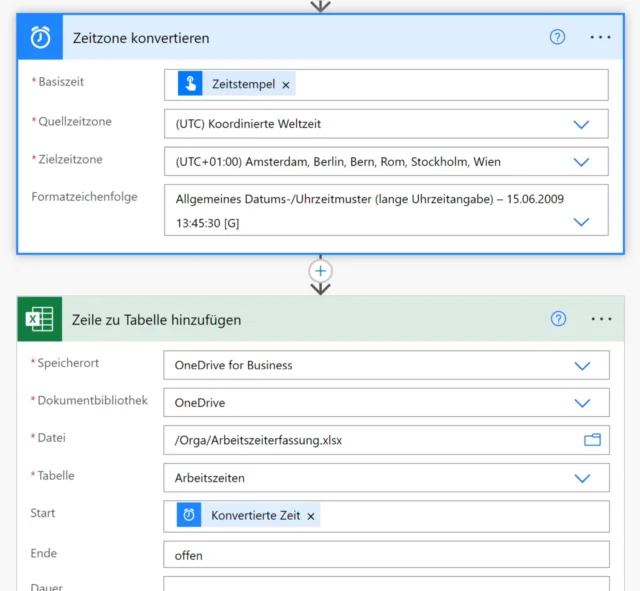Open the Formatzeichenfolge dropdown list
The height and width of the screenshot is (591, 640).
tap(581, 222)
